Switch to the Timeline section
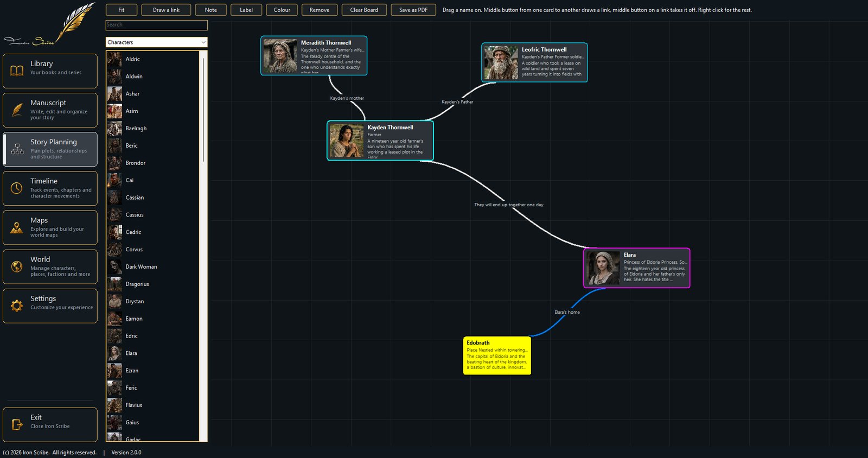 tap(50, 188)
